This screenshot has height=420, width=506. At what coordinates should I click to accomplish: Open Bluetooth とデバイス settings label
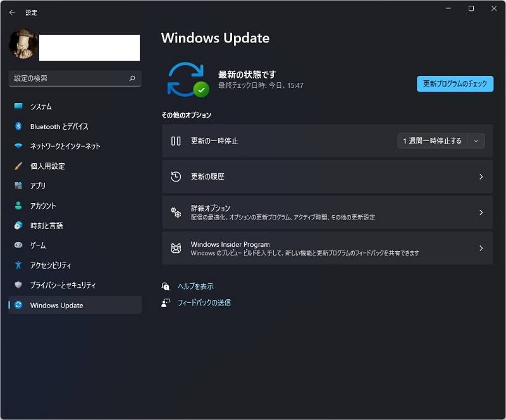pos(59,127)
